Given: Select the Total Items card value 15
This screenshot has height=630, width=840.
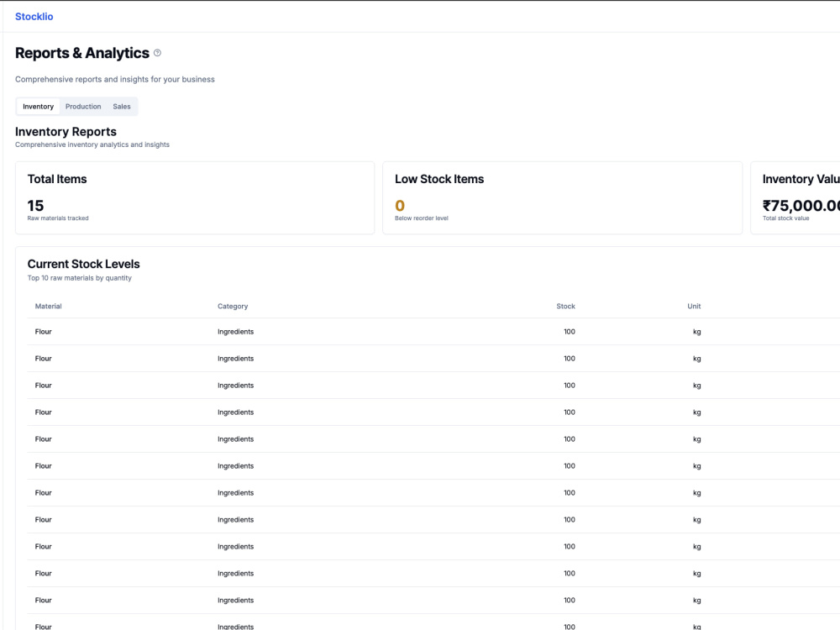Looking at the screenshot, I should pos(35,206).
